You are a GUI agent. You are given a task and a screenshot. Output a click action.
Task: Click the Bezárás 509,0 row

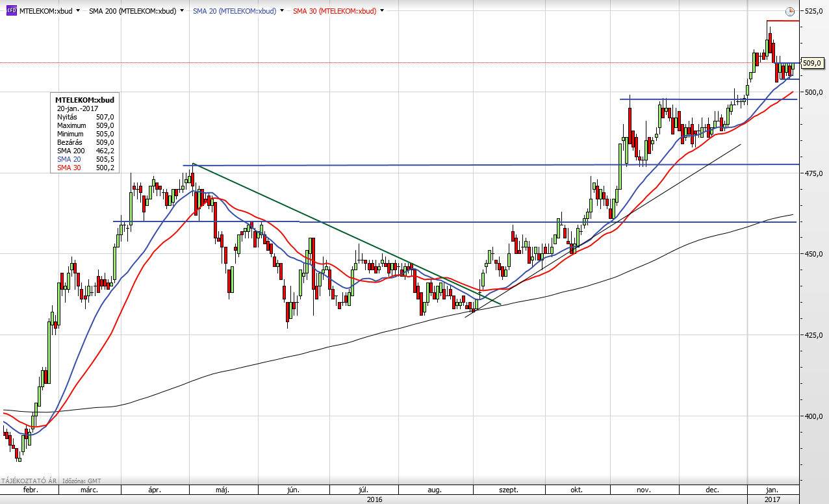click(85, 142)
